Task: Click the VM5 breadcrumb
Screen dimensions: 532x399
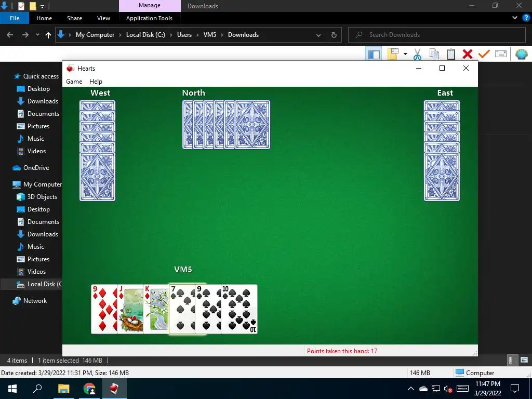Action: coord(210,35)
